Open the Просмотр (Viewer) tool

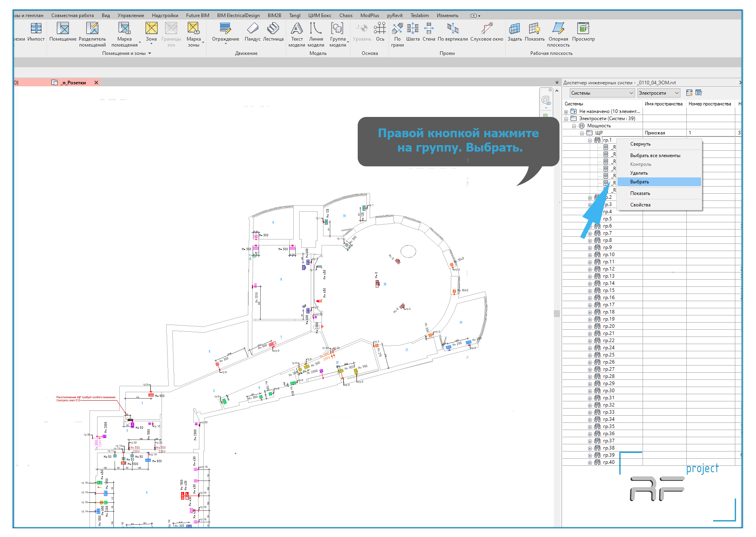click(x=583, y=32)
